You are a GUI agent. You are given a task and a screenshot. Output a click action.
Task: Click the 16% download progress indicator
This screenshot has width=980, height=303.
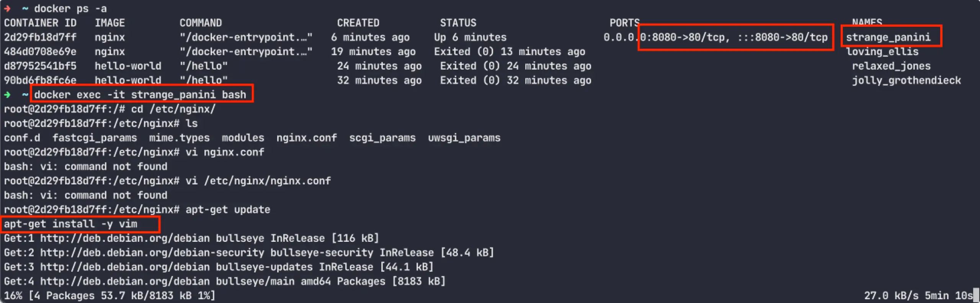point(13,296)
